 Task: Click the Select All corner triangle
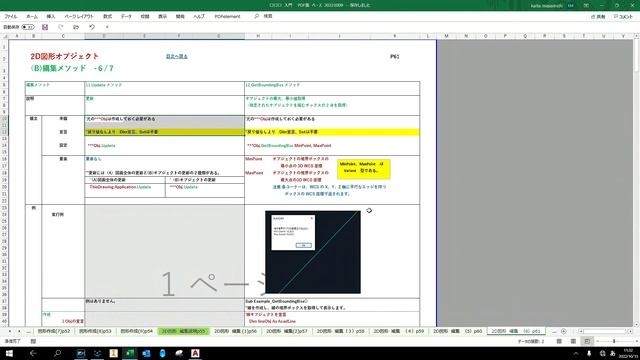coord(5,36)
